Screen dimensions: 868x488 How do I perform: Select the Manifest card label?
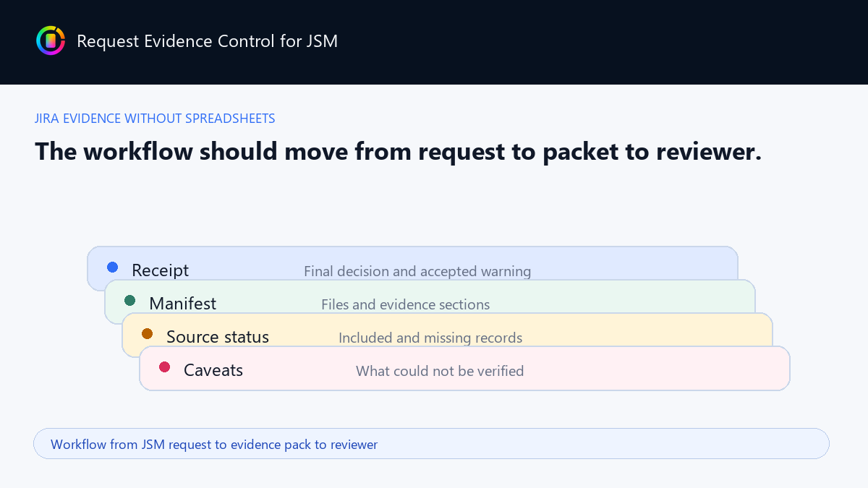pos(182,304)
